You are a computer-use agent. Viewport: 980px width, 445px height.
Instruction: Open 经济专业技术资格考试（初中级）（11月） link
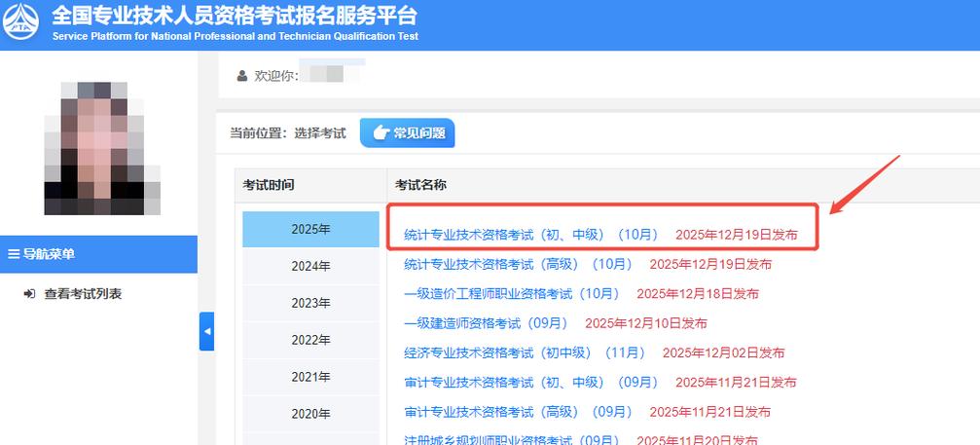(525, 352)
